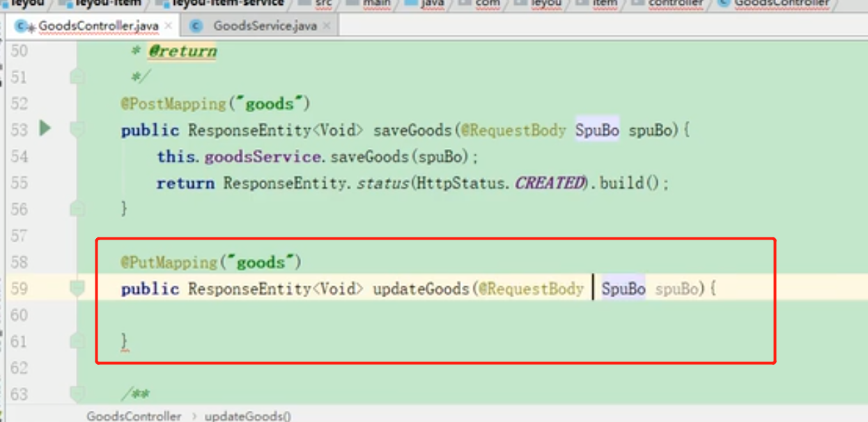Click HttpStatus on line 55
Viewport: 868px width, 422px height.
pos(460,183)
